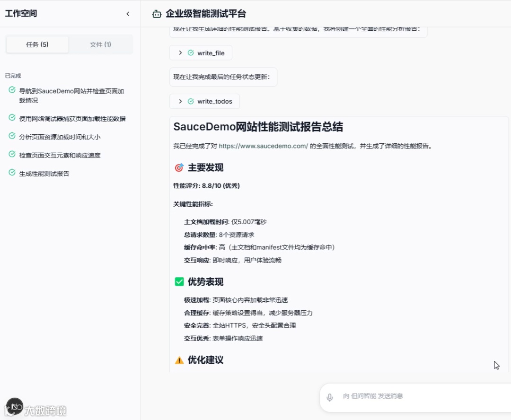511x420 pixels.
Task: Click the target emoji beside 主要发现
Action: [179, 167]
